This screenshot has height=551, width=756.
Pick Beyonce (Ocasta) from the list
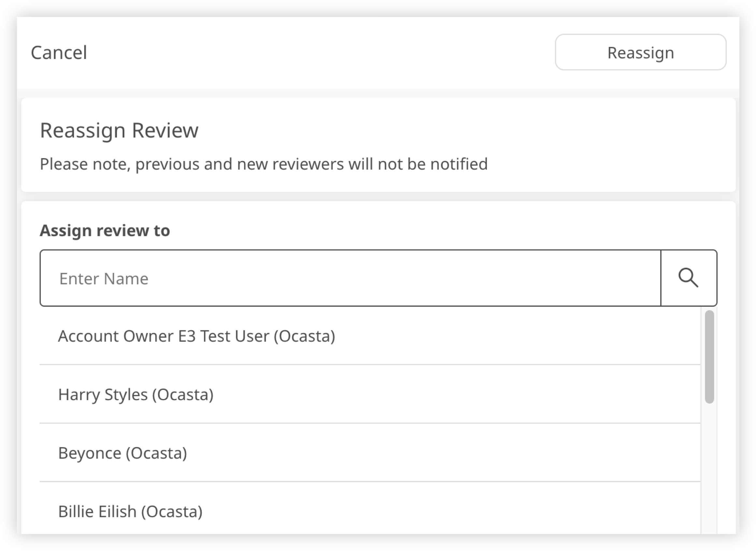(122, 453)
